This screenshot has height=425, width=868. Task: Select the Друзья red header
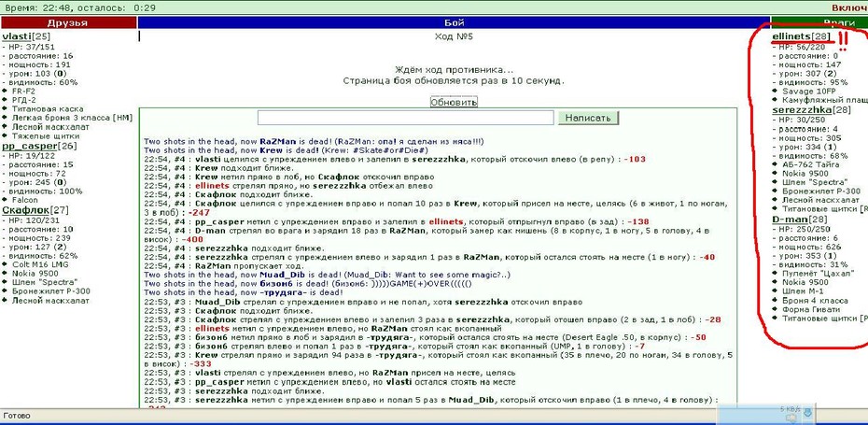coord(68,22)
